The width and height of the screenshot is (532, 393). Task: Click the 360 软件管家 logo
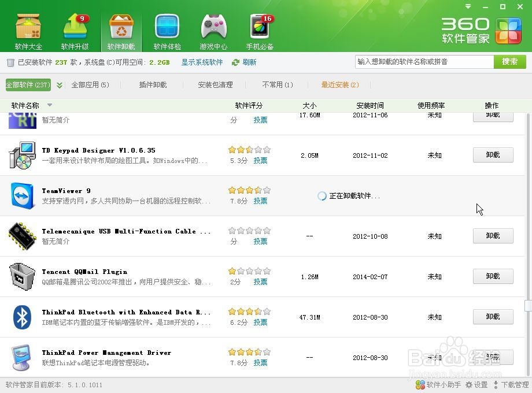(481, 31)
